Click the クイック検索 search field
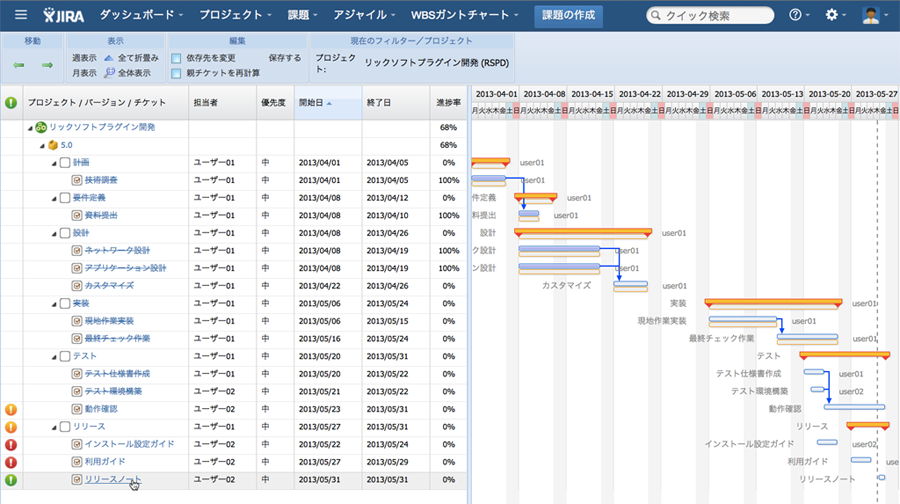The height and width of the screenshot is (504, 900). pyautogui.click(x=710, y=15)
